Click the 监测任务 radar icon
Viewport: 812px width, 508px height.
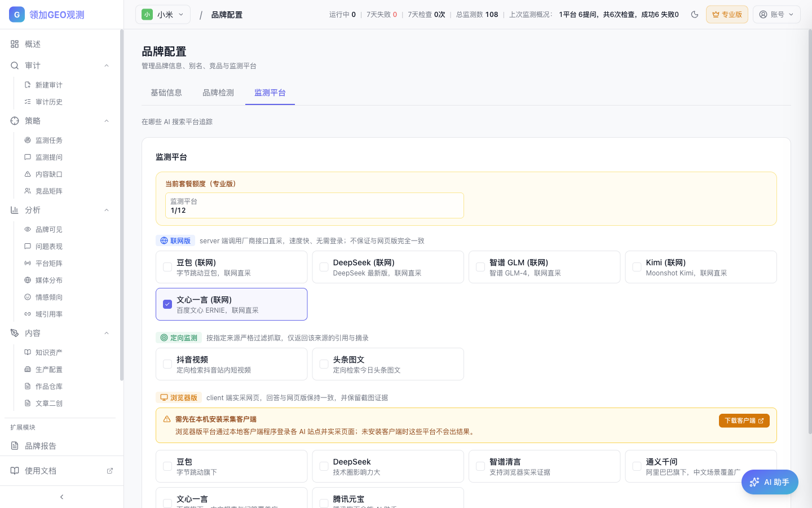pos(28,140)
